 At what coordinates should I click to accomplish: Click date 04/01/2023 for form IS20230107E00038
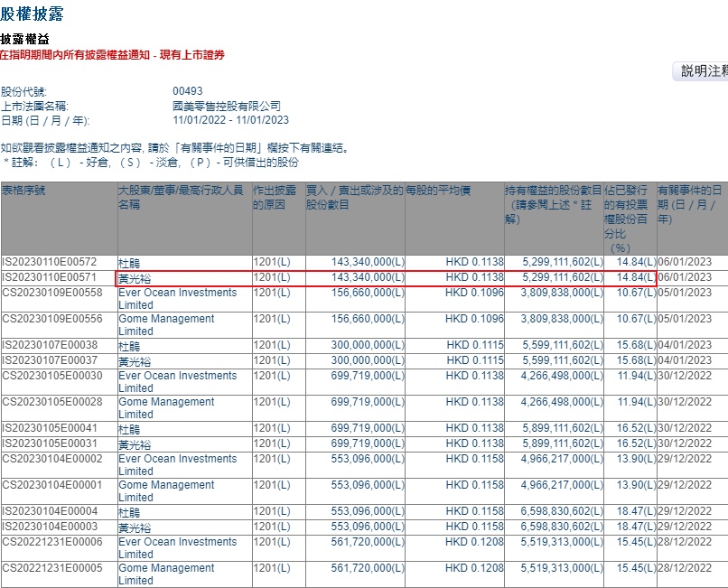[x=686, y=346]
